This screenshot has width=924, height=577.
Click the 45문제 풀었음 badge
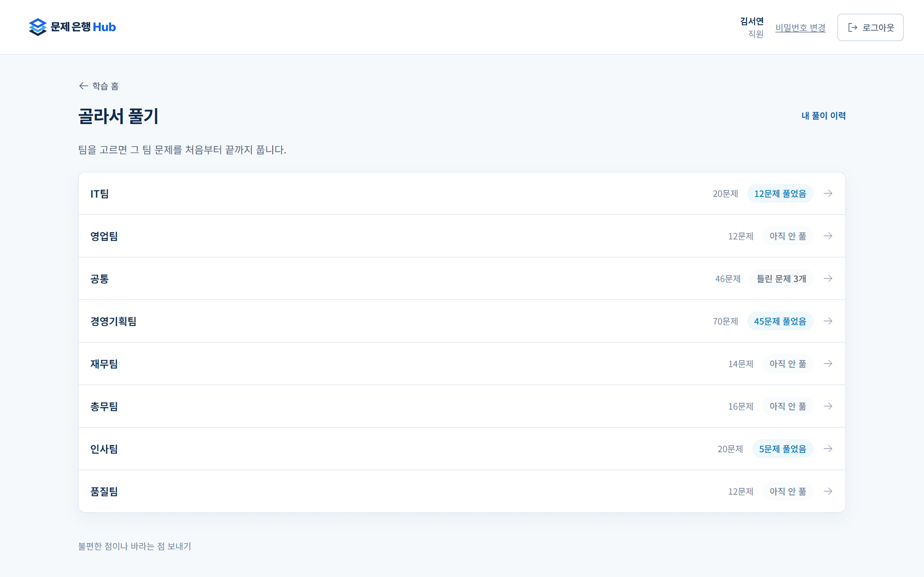tap(780, 321)
